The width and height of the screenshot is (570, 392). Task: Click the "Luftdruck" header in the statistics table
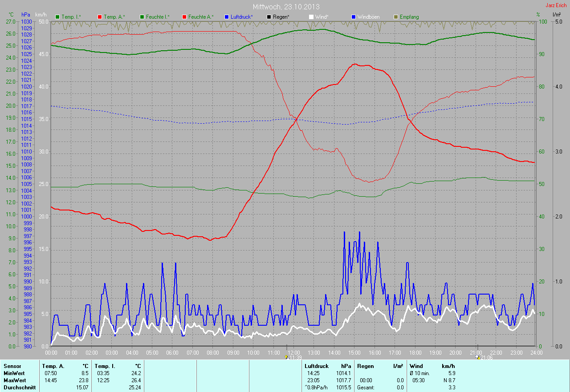point(317,366)
